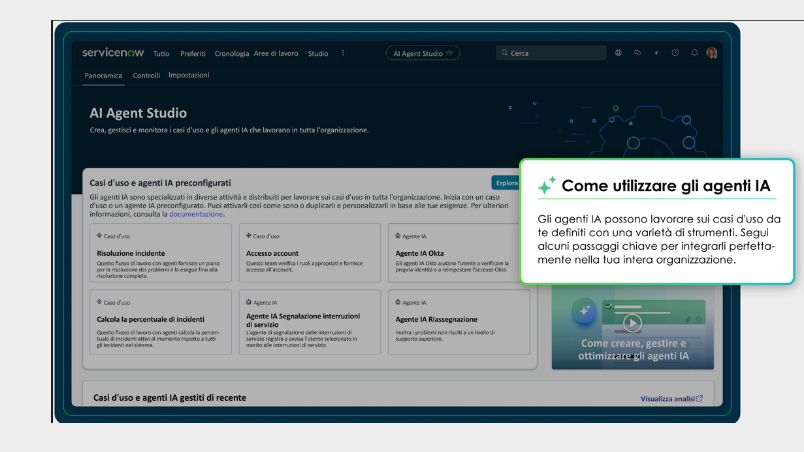Click the Caso d'uso icon on Risoluzione incidente

coord(99,236)
